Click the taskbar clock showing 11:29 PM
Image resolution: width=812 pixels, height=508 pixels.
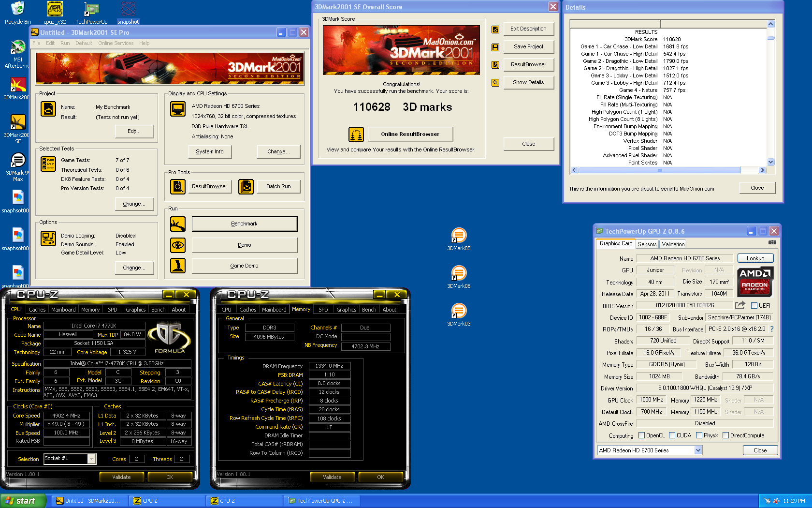794,501
